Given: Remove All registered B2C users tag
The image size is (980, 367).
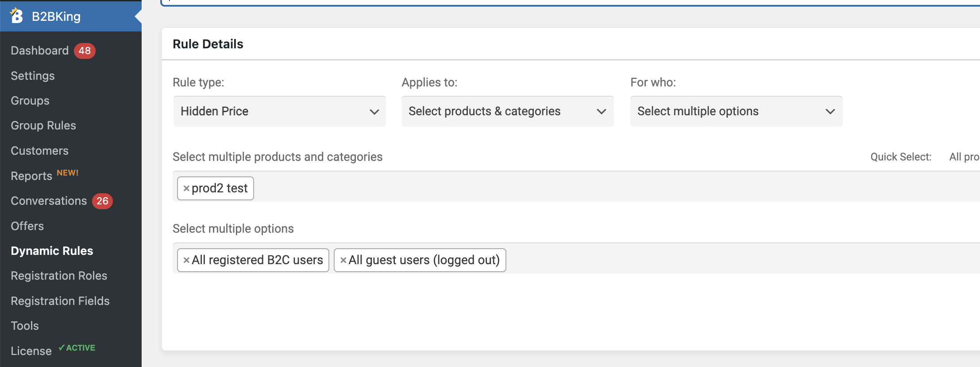Looking at the screenshot, I should click(186, 260).
